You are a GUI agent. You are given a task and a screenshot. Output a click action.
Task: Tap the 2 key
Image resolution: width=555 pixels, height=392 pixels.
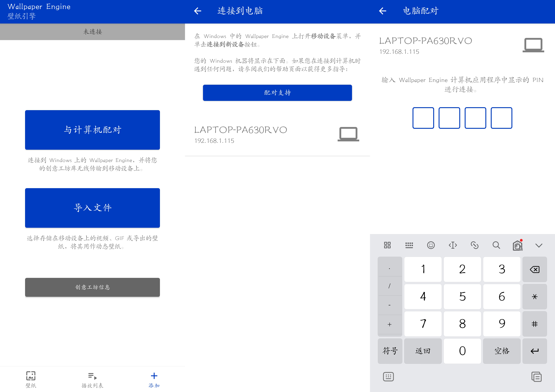click(x=462, y=269)
